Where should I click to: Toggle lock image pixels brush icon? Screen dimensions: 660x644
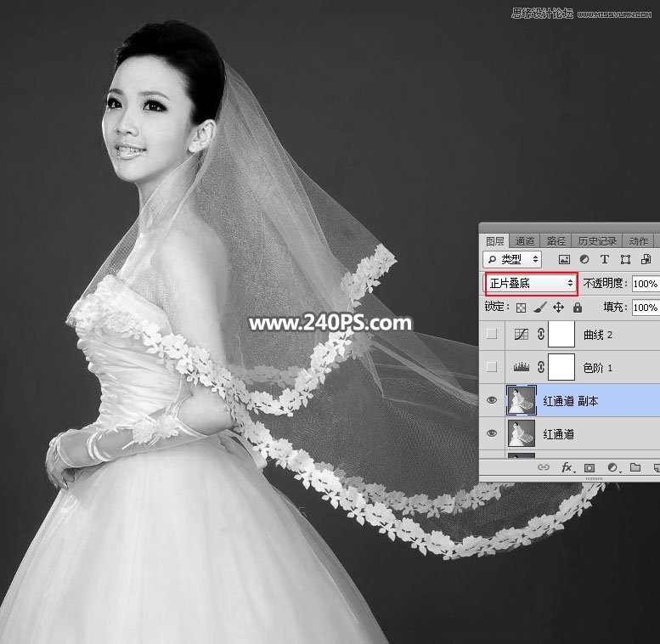point(539,308)
